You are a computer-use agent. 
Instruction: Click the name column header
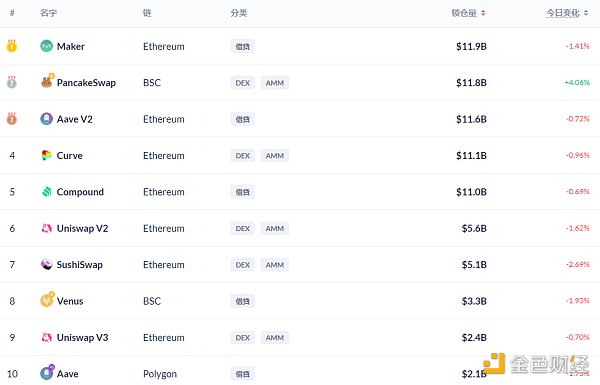click(48, 13)
